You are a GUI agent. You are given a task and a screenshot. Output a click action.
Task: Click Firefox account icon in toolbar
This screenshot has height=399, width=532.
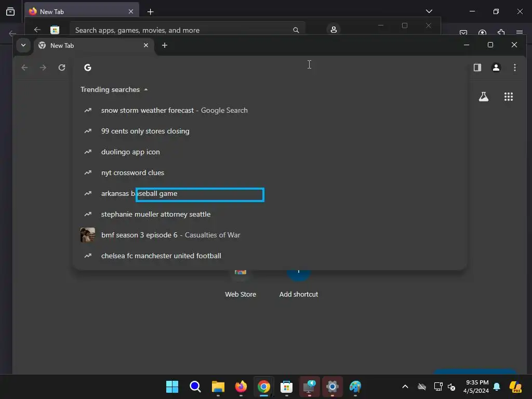[482, 33]
